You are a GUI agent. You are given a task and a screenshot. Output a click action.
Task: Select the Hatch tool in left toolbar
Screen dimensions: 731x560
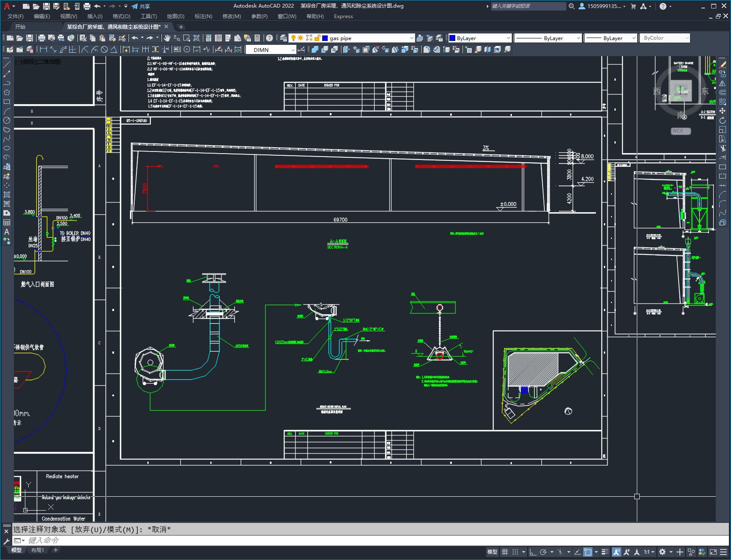click(x=6, y=195)
